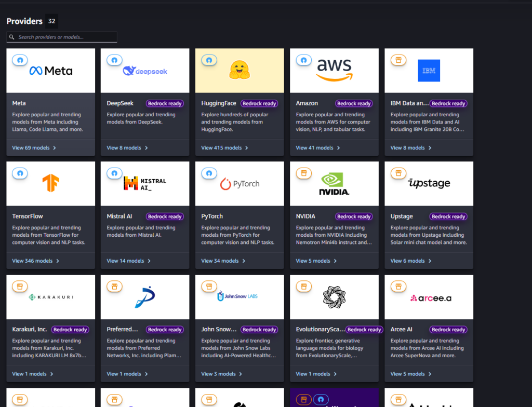This screenshot has height=407, width=532.
Task: Click Bedrock ready badge on DeepSeek card
Action: (x=165, y=103)
